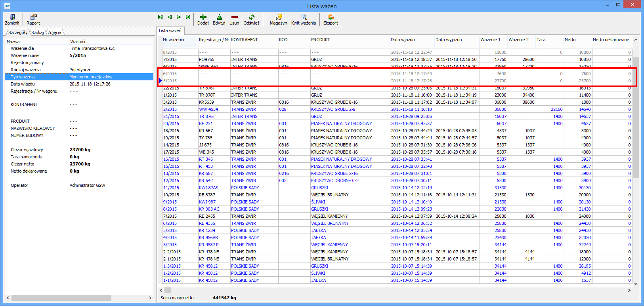Jump to first record navigation arrow
Screen dimensions: 644x306
(x=160, y=17)
